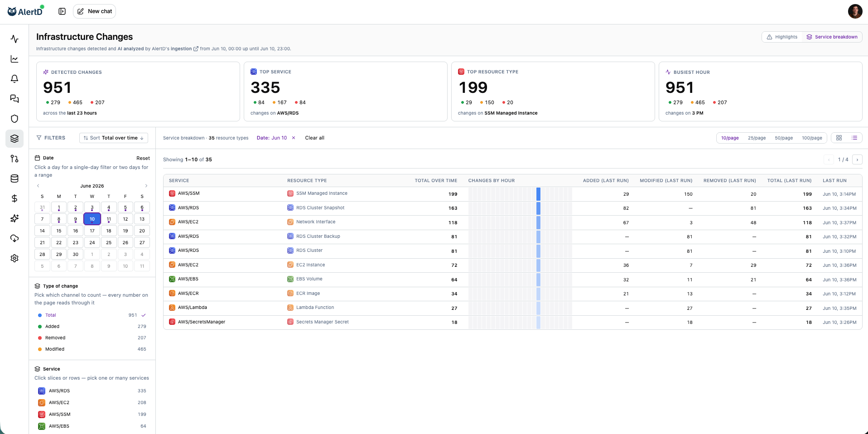The height and width of the screenshot is (434, 868).
Task: Open the dollar costs sidebar icon
Action: (14, 198)
